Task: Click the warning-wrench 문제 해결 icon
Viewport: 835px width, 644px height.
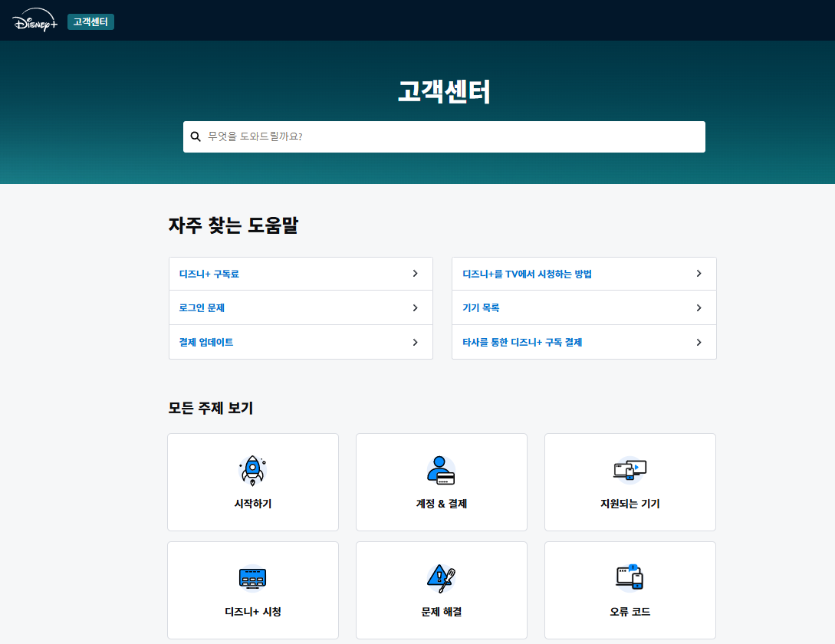Action: [x=441, y=579]
